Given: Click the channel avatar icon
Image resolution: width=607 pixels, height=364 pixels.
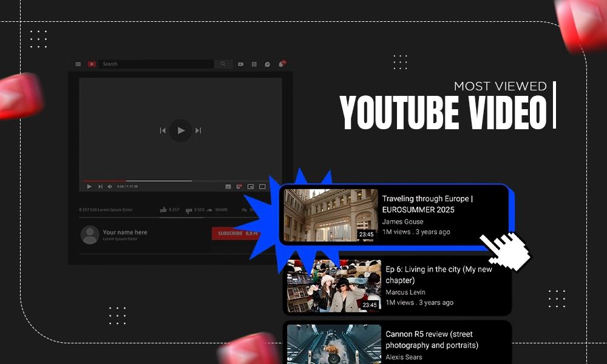Looking at the screenshot, I should point(90,235).
